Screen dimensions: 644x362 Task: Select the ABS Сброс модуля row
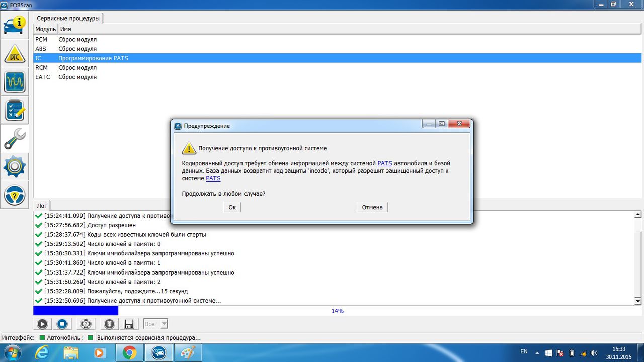(338, 49)
